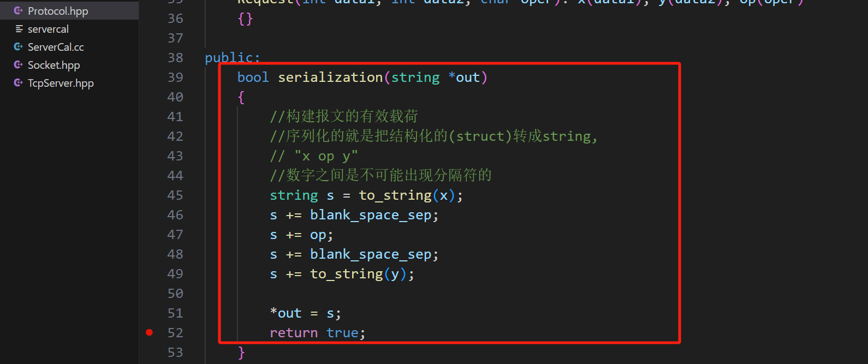Open the Socket.hpp file name
This screenshot has width=868, height=364.
point(53,65)
